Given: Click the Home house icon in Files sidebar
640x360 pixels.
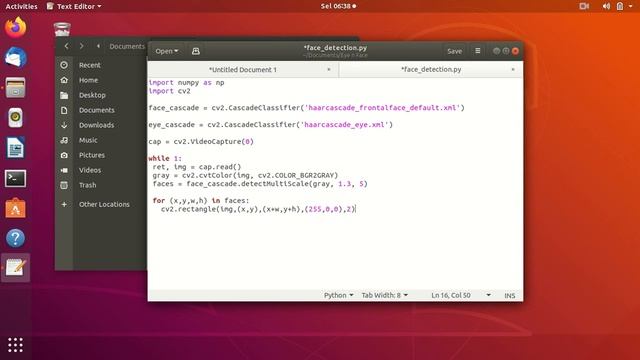Looking at the screenshot, I should (64, 80).
